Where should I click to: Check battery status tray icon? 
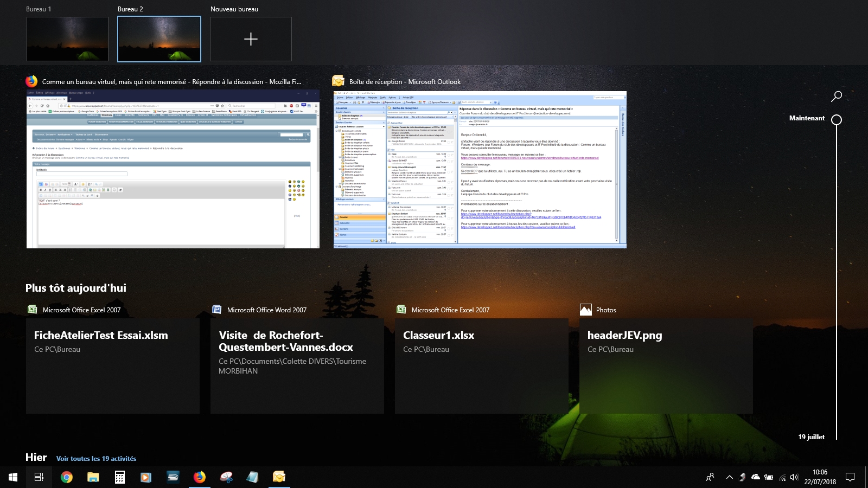tap(769, 477)
